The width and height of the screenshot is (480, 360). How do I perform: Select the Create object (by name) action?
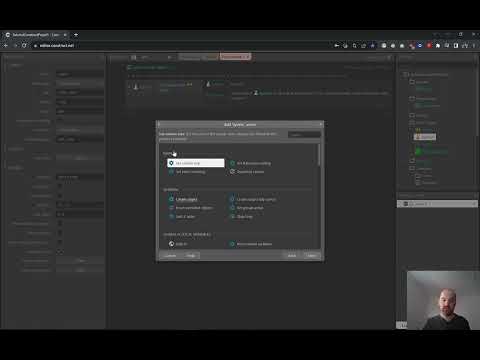tap(253, 199)
